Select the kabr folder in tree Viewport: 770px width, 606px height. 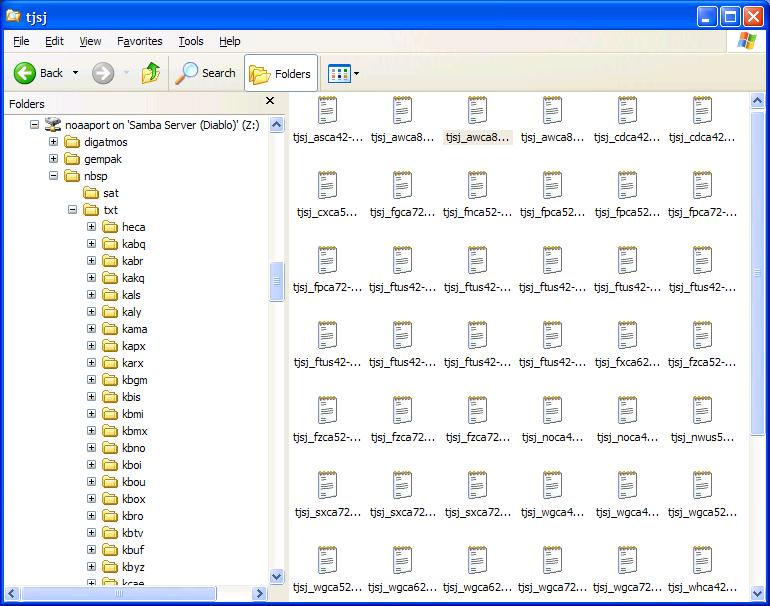pyautogui.click(x=123, y=261)
